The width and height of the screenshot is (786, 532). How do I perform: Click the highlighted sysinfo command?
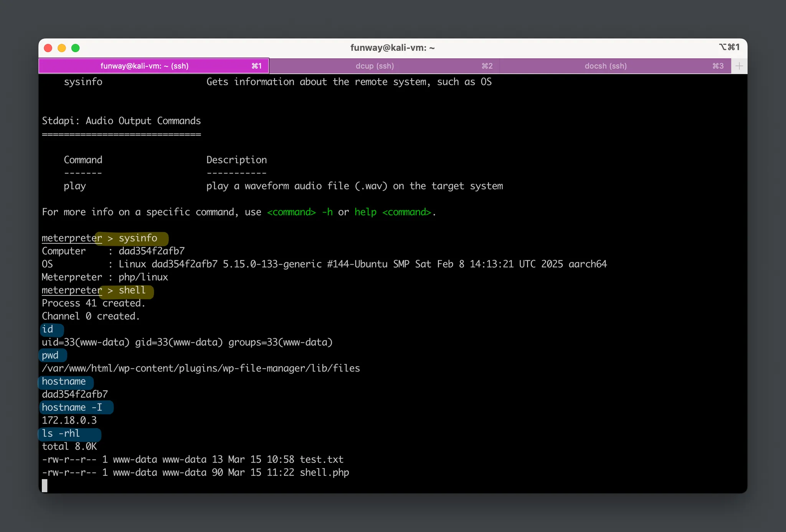pyautogui.click(x=137, y=238)
